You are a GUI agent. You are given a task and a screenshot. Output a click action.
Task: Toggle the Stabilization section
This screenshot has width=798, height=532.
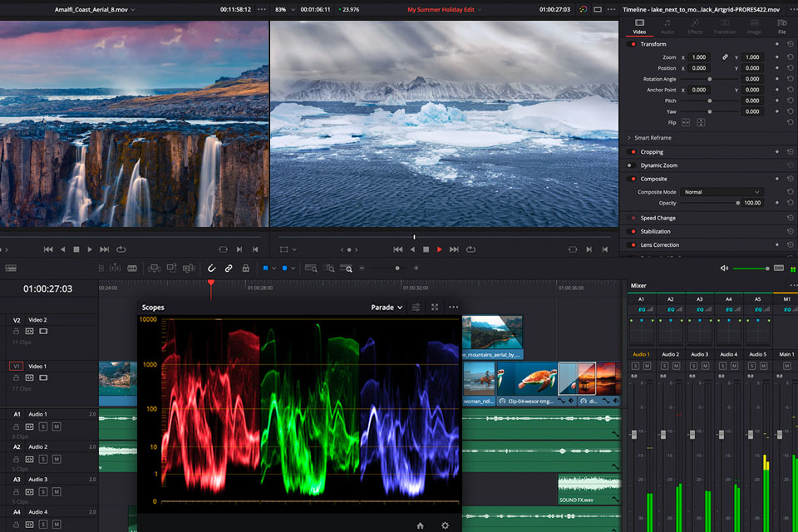tap(633, 232)
